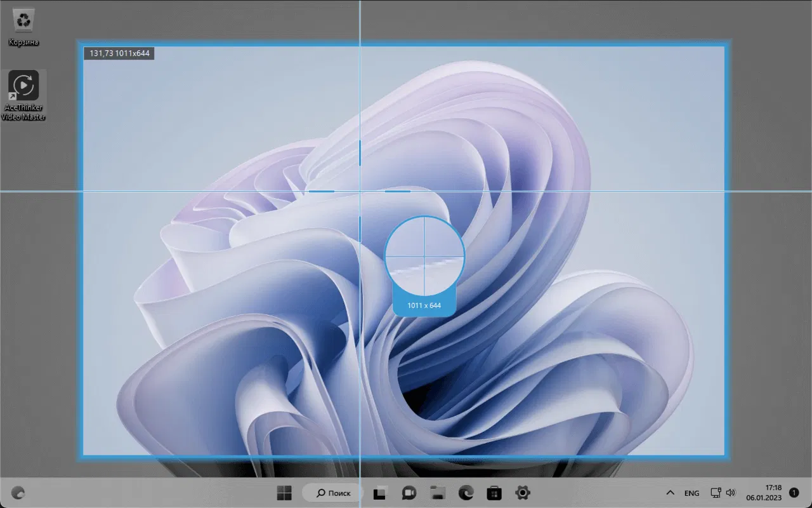Switch input language via ENG indicator
The width and height of the screenshot is (812, 508).
[691, 493]
